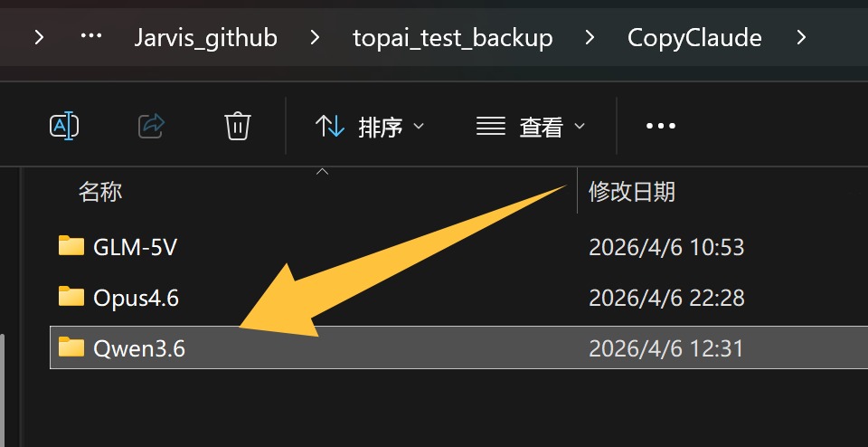Go to Jarvis_github in breadcrumb

(x=205, y=38)
